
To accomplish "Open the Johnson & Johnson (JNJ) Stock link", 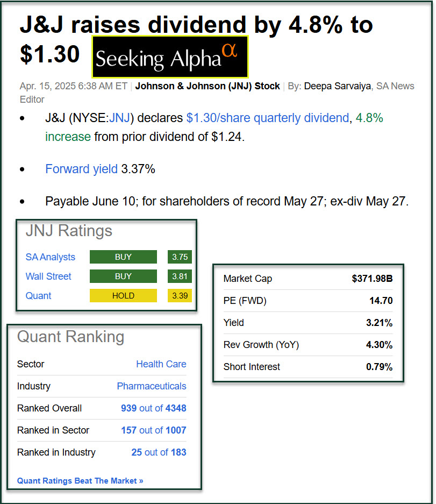I will click(208, 86).
